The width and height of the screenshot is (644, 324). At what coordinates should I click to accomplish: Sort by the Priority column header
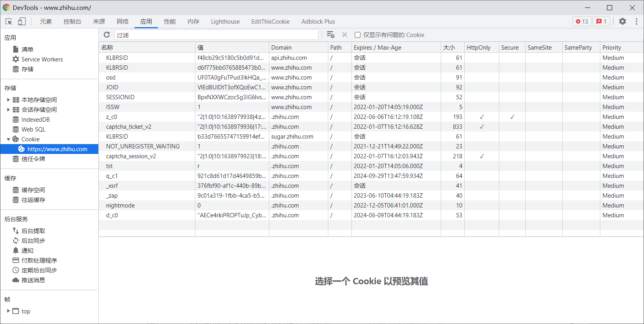tap(622, 47)
